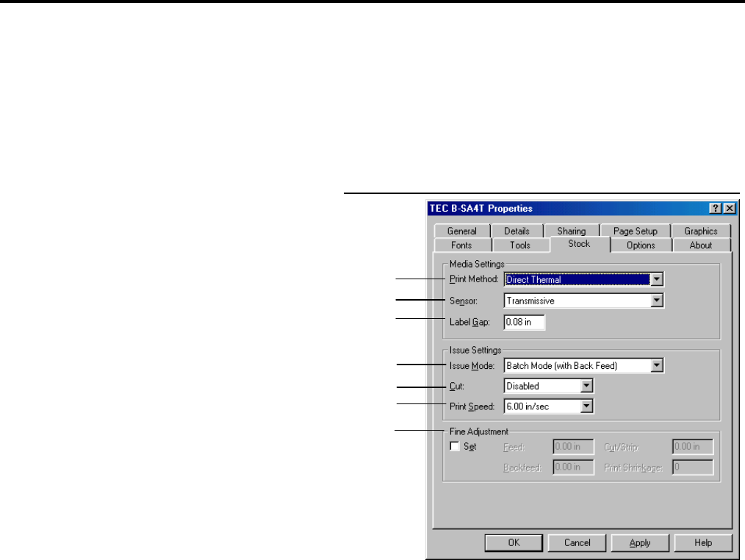Click the Sensor label

point(464,301)
